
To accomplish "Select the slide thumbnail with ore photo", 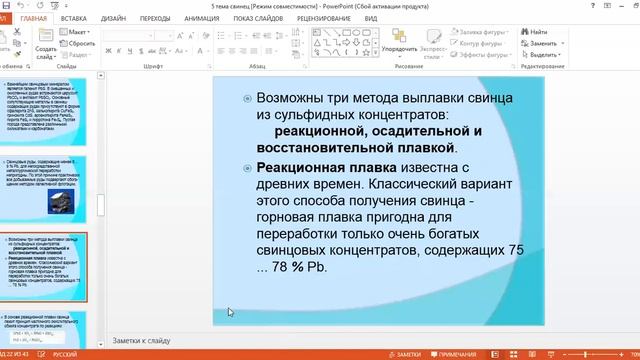I will pyautogui.click(x=42, y=189).
